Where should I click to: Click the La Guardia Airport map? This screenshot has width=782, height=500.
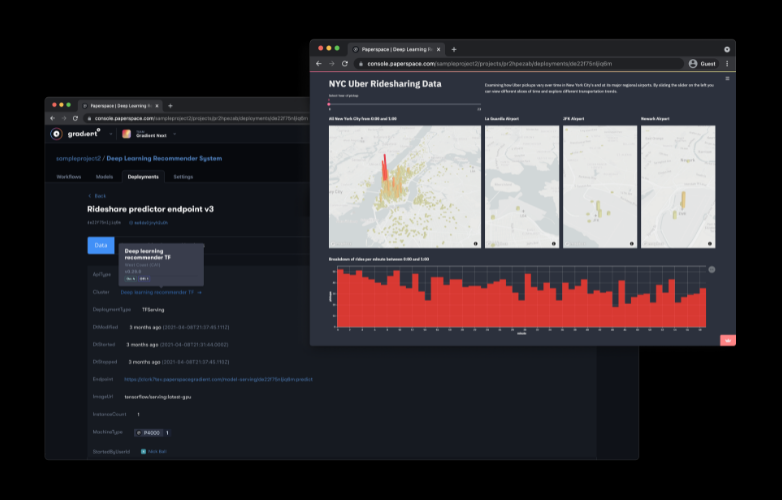[x=522, y=186]
